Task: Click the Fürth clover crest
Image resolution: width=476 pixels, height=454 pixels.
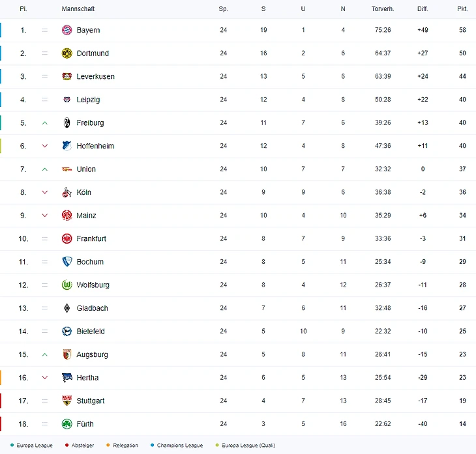Action: pyautogui.click(x=67, y=424)
